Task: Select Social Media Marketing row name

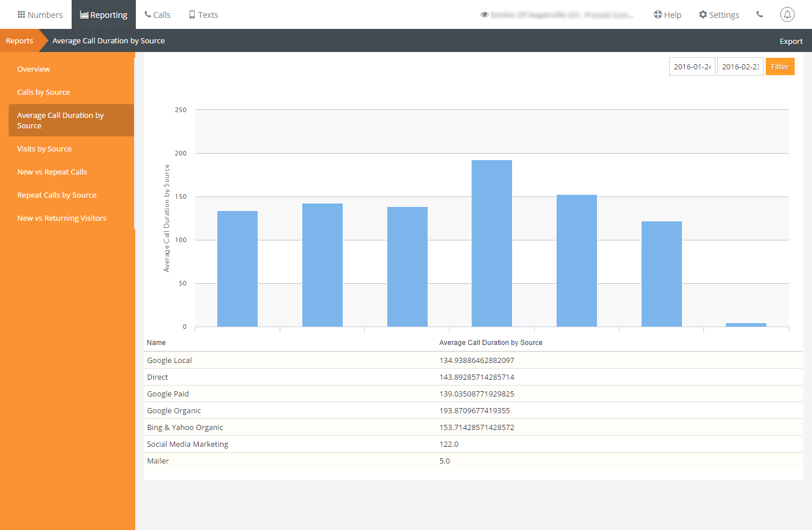Action: point(188,444)
